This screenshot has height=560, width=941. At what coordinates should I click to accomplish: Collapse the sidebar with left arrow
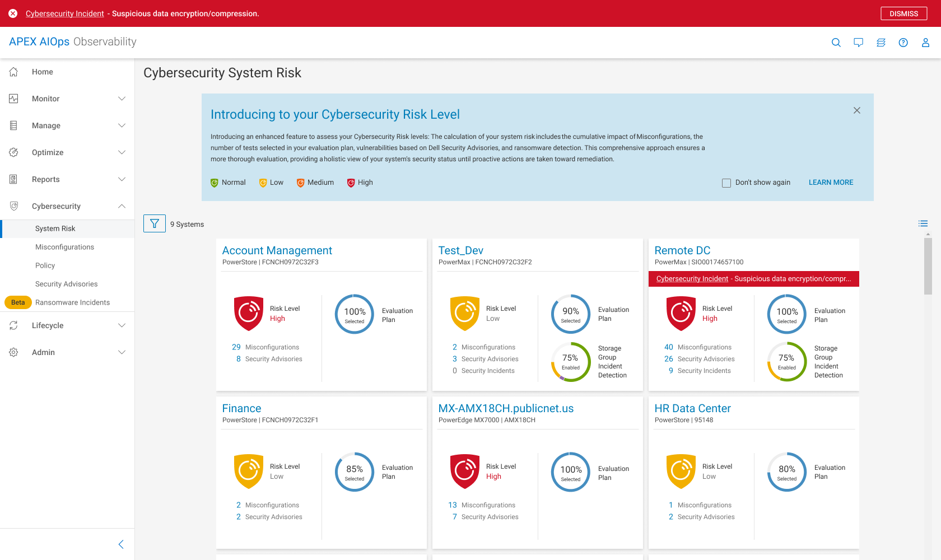pyautogui.click(x=121, y=544)
